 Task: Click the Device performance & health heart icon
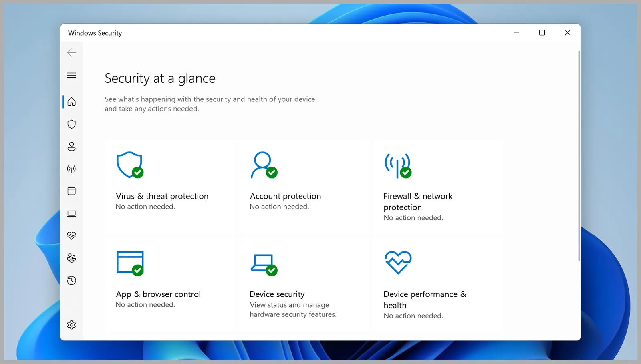[71, 235]
